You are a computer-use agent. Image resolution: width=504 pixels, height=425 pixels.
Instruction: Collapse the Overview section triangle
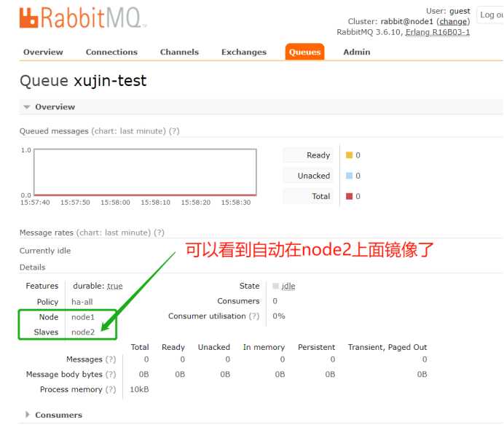tap(27, 107)
